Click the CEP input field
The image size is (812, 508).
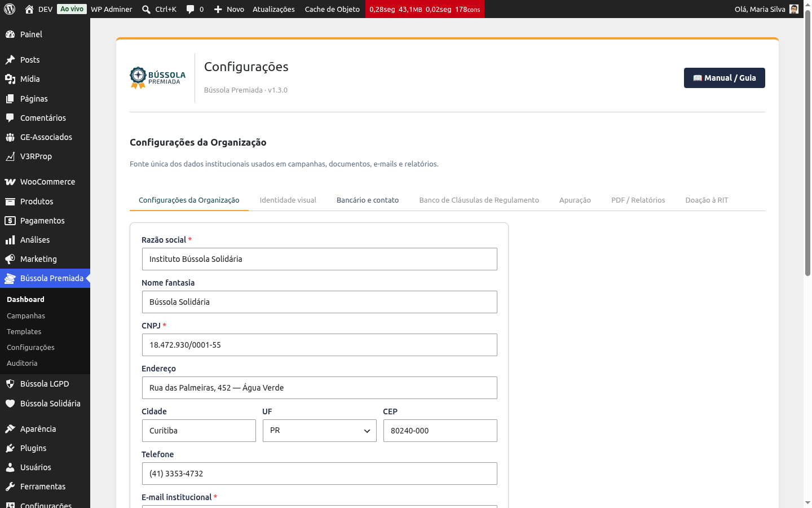coord(440,431)
